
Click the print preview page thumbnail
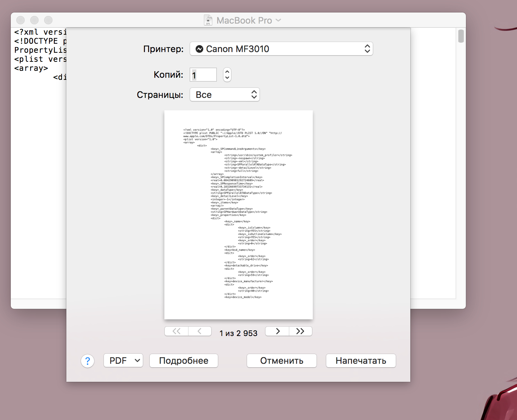[238, 215]
